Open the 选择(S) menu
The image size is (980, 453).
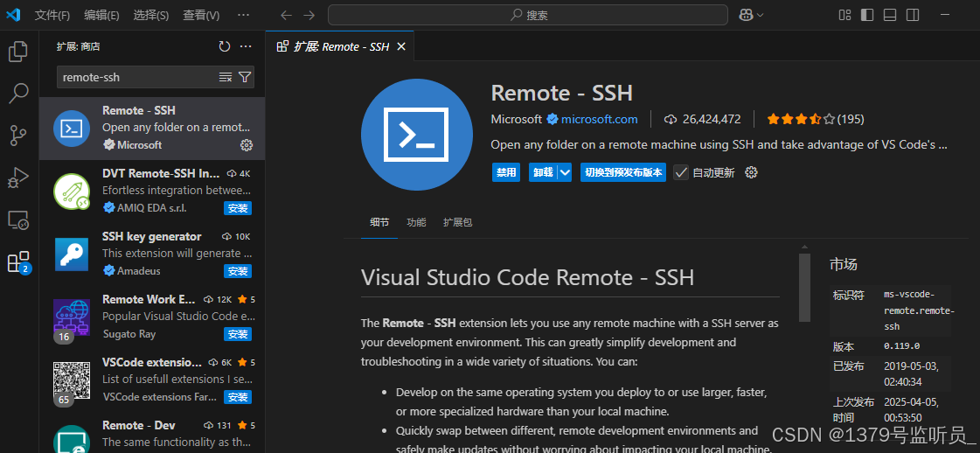coord(151,16)
